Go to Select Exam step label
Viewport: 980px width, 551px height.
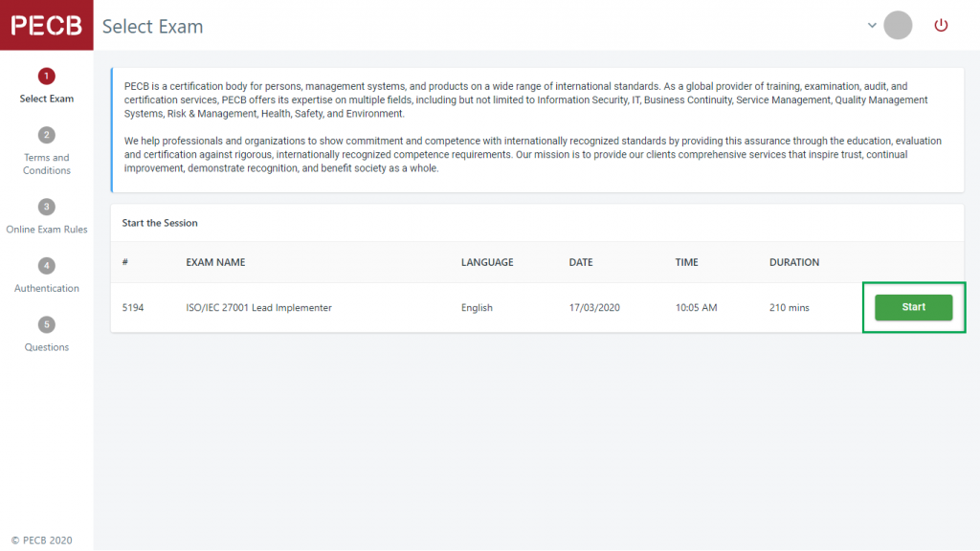46,99
